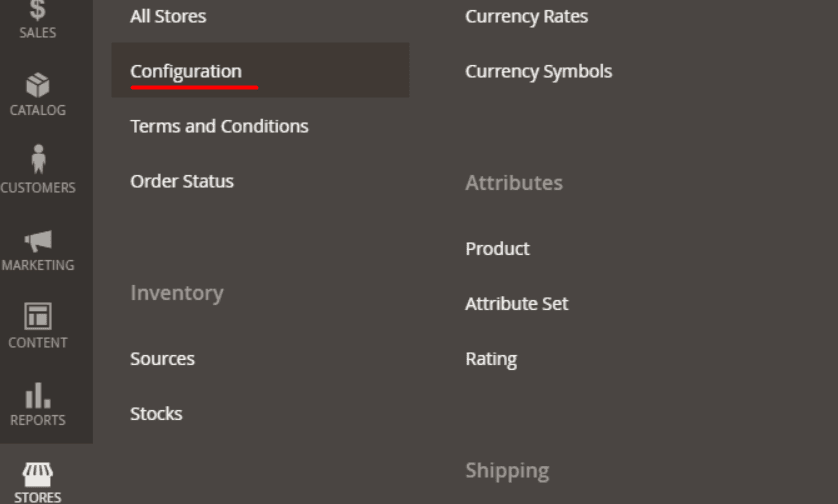The height and width of the screenshot is (504, 838).
Task: Open the Order Status page
Action: coord(182,181)
